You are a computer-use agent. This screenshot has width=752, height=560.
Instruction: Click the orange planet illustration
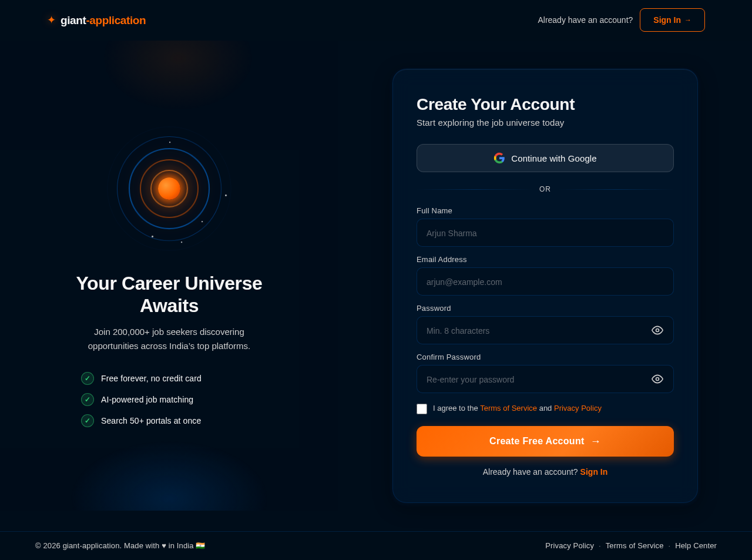coord(169,188)
